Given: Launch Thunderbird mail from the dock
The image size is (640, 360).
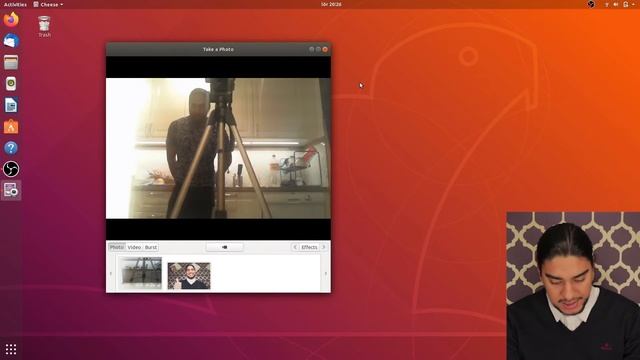Looking at the screenshot, I should pos(11,41).
